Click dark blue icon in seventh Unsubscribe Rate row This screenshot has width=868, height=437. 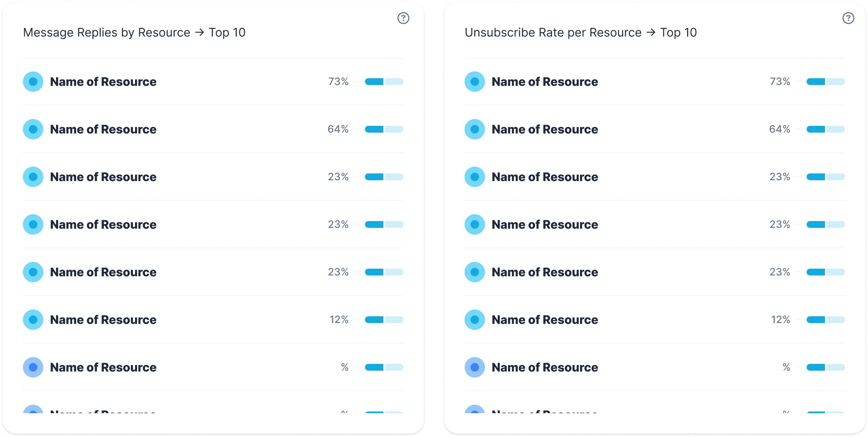tap(475, 367)
